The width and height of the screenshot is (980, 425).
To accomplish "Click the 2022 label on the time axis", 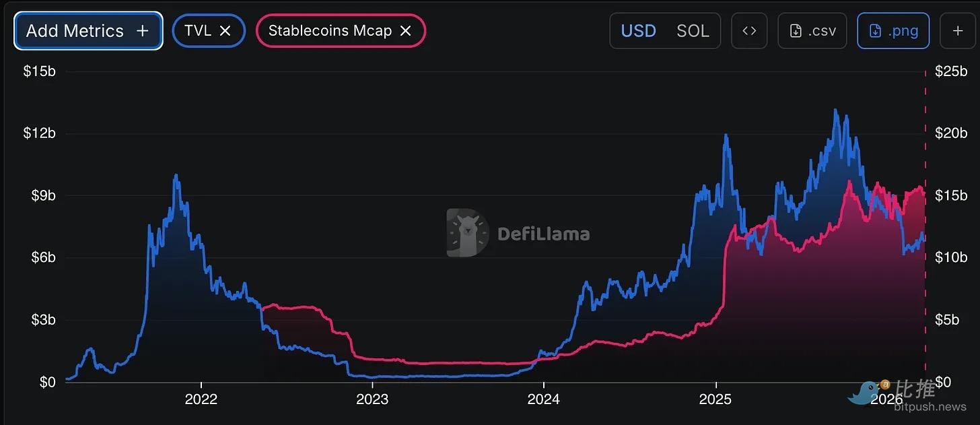I will coord(201,399).
